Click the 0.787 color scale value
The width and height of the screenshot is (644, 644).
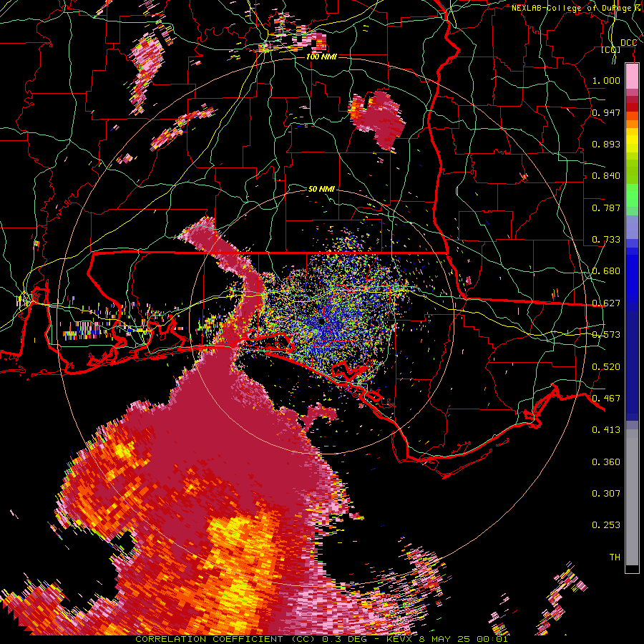(606, 208)
